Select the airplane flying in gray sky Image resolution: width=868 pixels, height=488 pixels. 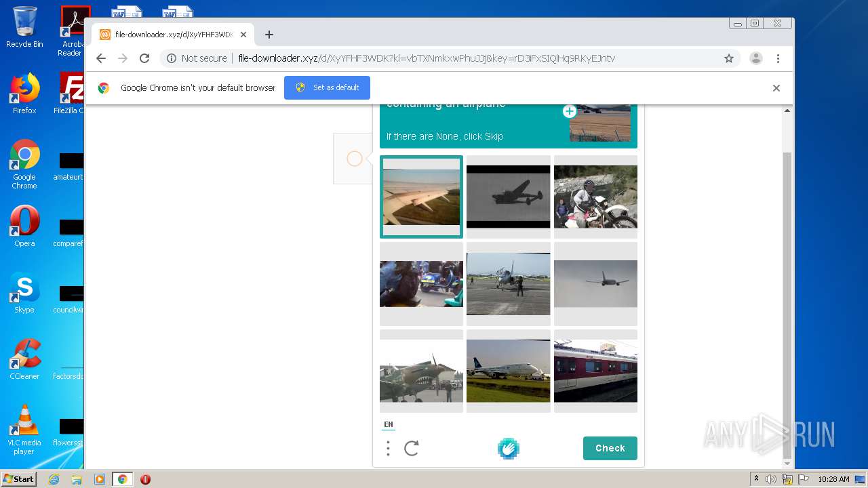(x=595, y=284)
